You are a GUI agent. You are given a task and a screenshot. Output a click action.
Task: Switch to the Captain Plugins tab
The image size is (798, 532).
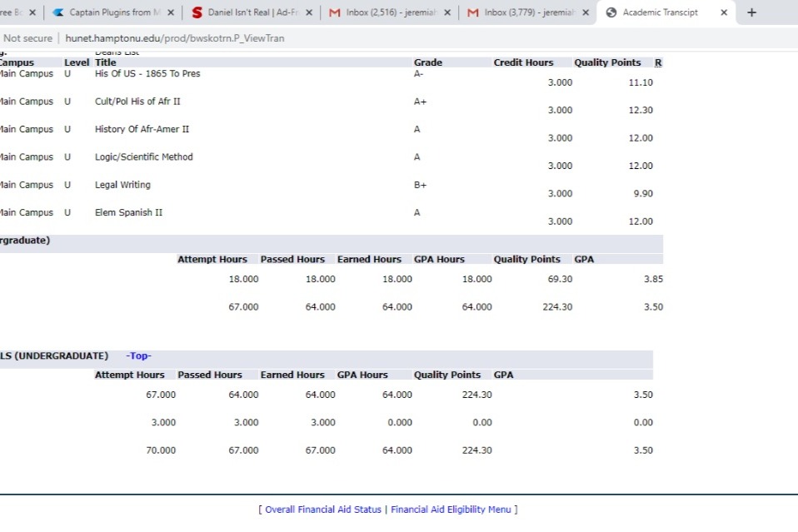[110, 12]
